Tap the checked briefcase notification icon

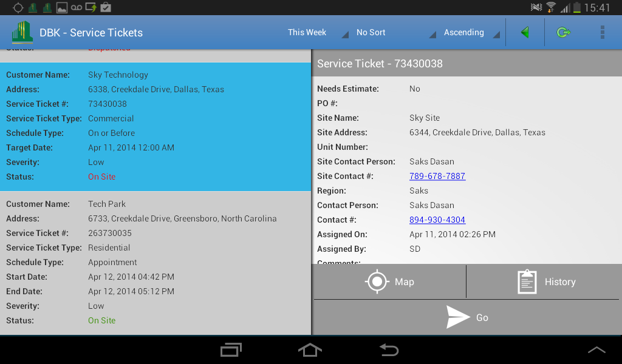[x=106, y=7]
